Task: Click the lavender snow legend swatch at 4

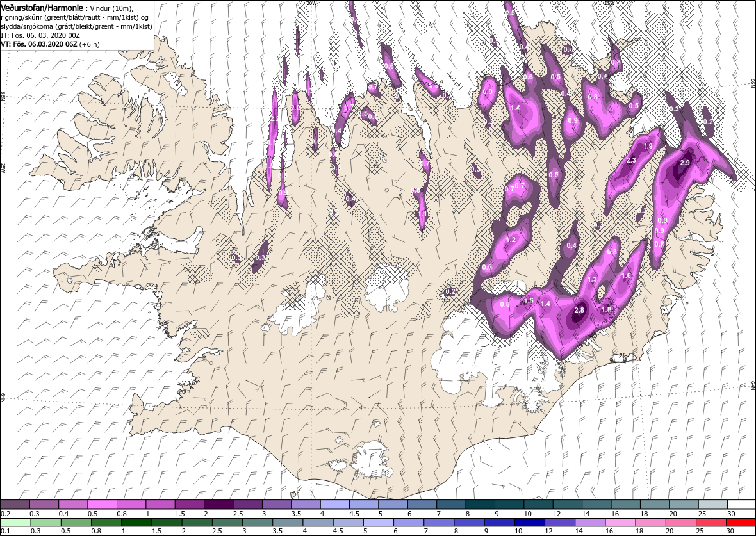Action: [x=334, y=504]
